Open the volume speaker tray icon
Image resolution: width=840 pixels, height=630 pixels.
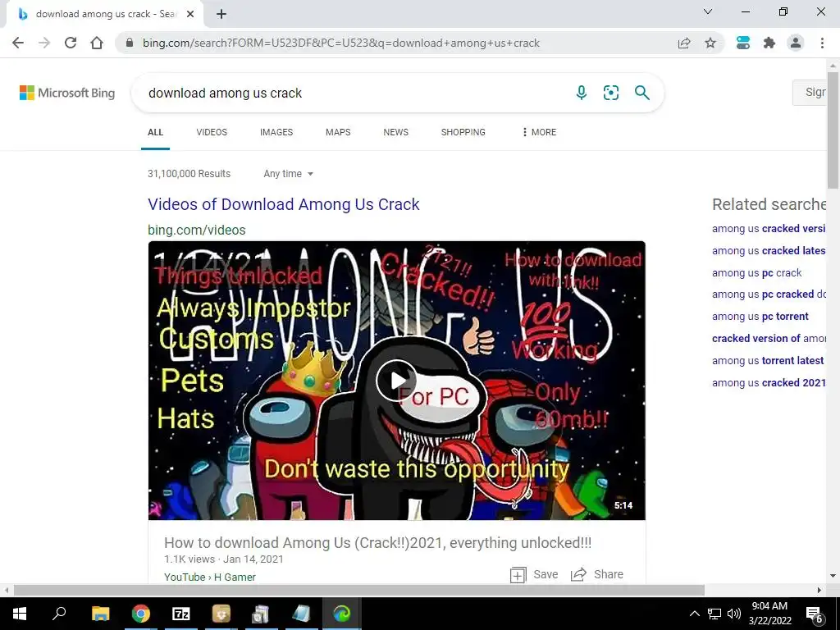734,614
